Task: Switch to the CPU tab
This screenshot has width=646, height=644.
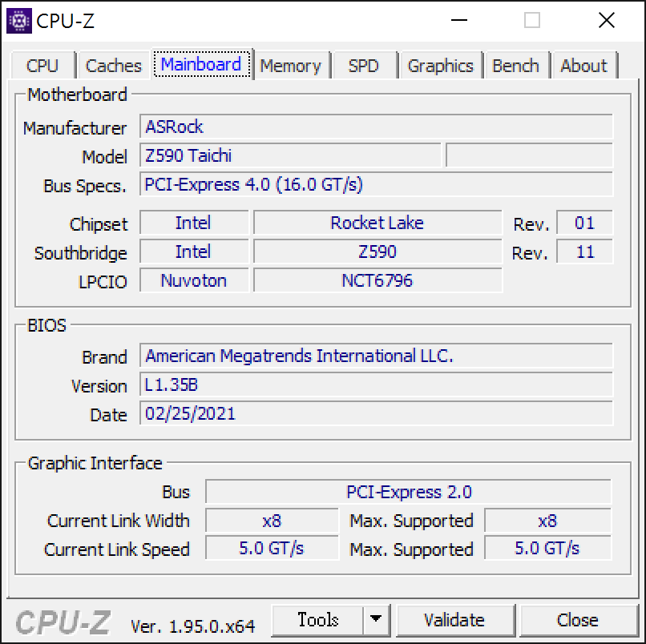Action: (42, 66)
